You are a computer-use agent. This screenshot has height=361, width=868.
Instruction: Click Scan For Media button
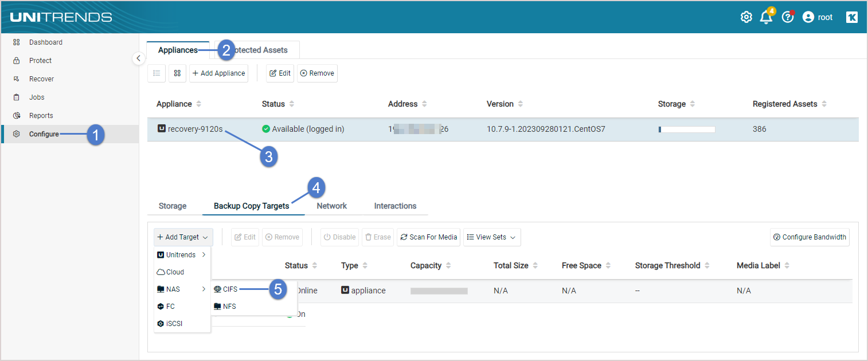[x=429, y=237]
